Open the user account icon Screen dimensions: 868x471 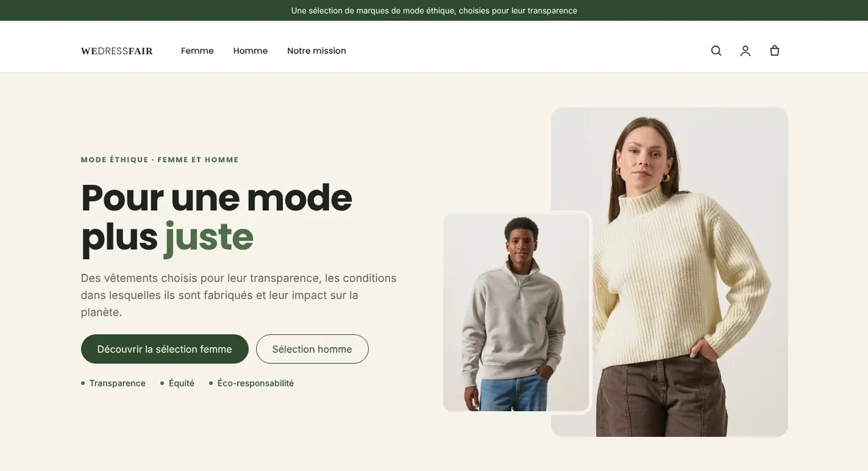(745, 51)
